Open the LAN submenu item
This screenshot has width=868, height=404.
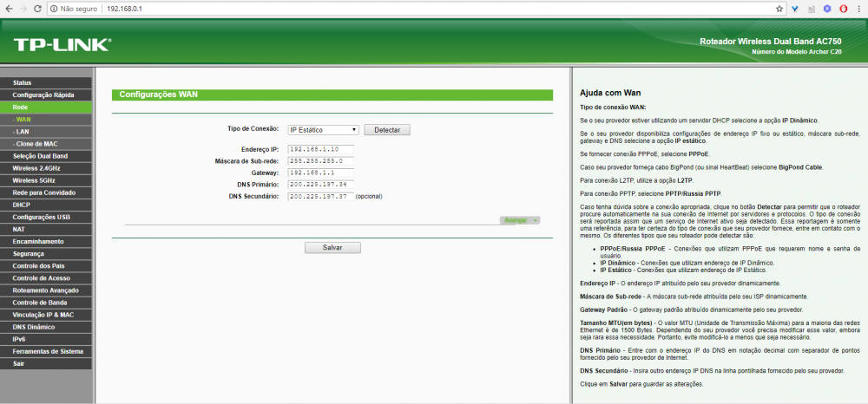point(23,131)
